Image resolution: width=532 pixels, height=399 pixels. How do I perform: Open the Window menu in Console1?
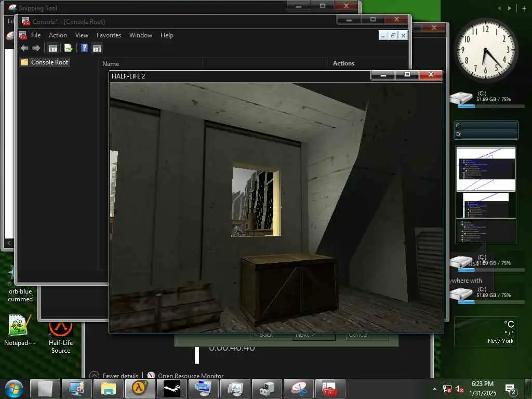(x=140, y=35)
